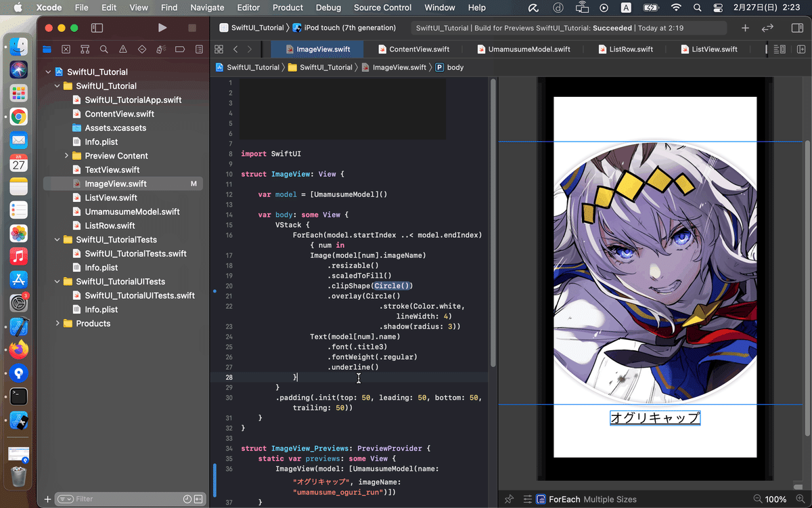This screenshot has height=508, width=812.
Task: Collapse the SwiftUI_Tutorial folder group
Action: (x=57, y=86)
